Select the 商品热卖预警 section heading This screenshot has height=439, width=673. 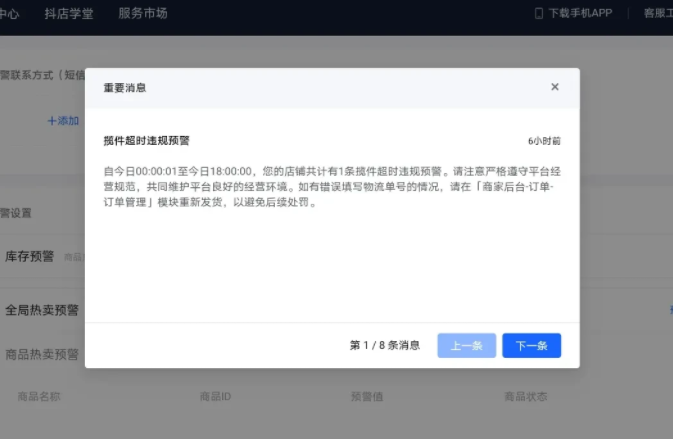pos(42,354)
